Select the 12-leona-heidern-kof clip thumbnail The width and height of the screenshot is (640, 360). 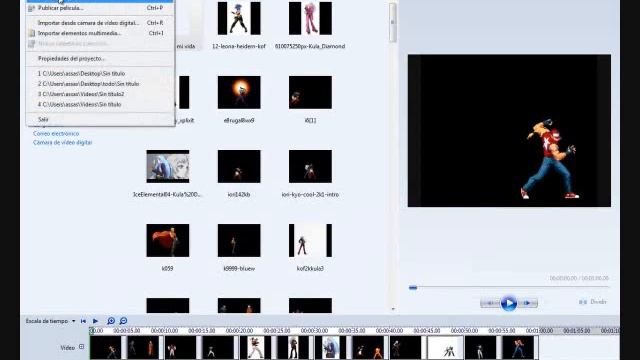[x=239, y=18]
